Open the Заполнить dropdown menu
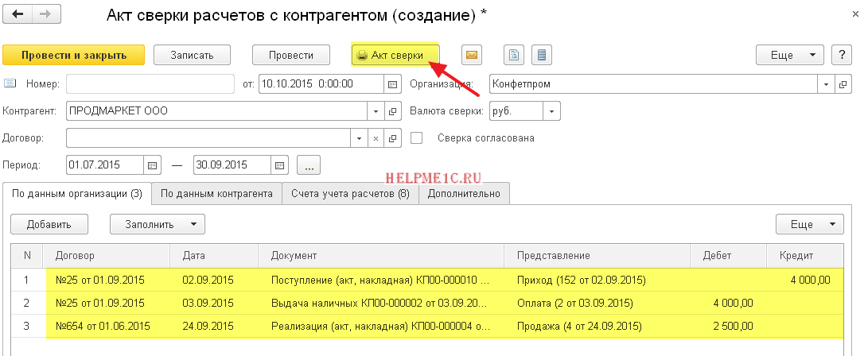The image size is (868, 356). (x=157, y=225)
